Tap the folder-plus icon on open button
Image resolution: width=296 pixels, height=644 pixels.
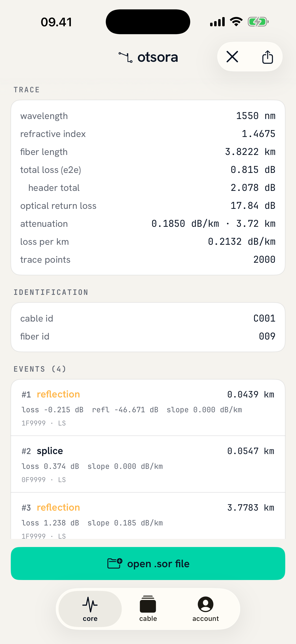[115, 564]
